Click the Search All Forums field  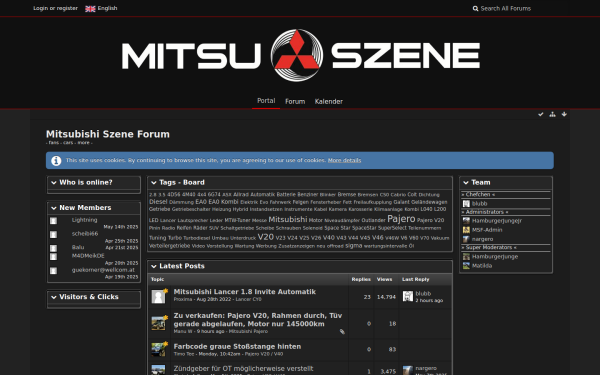coord(520,8)
